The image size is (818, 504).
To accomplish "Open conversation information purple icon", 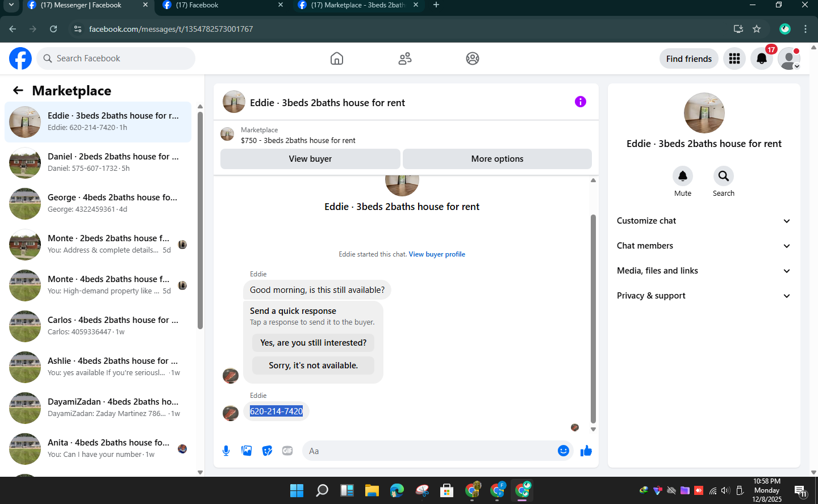I will pos(581,102).
